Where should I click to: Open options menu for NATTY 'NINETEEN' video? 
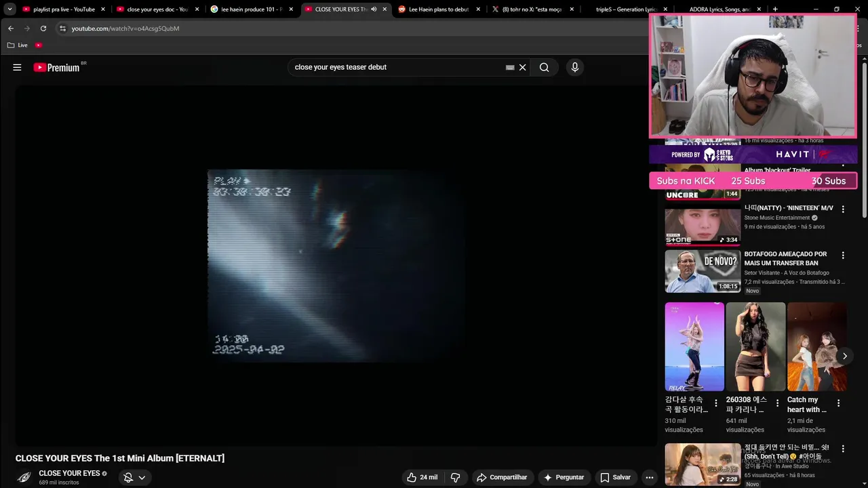pyautogui.click(x=843, y=209)
